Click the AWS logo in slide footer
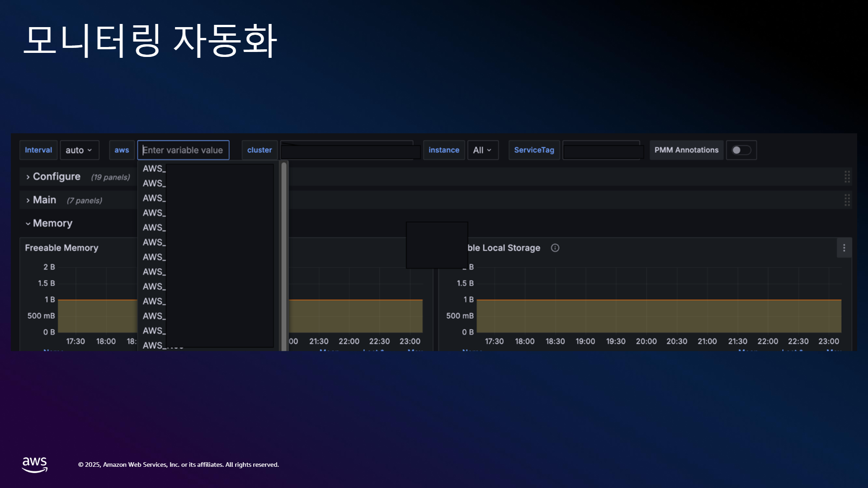This screenshot has width=868, height=488. coord(35,465)
